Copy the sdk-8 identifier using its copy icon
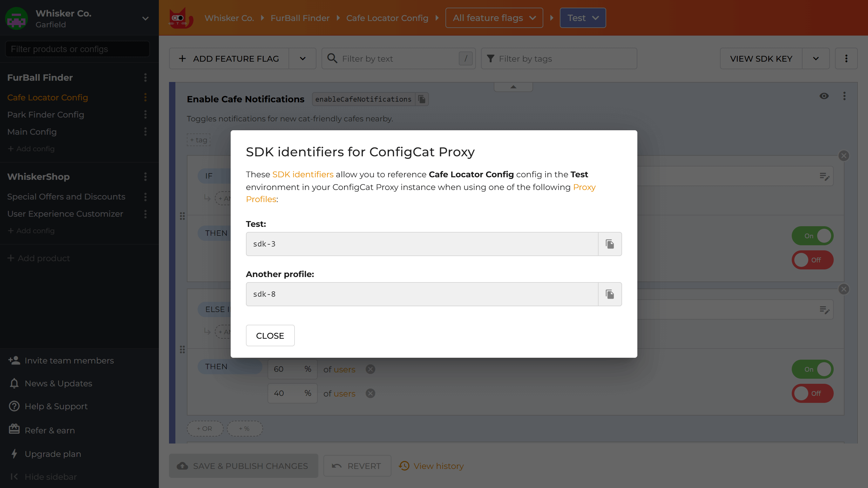Screen dimensions: 868x488 (x=610, y=294)
